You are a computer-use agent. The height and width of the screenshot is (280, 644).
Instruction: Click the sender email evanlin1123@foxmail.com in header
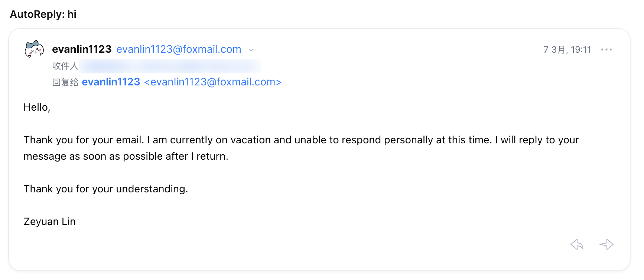[x=179, y=49]
